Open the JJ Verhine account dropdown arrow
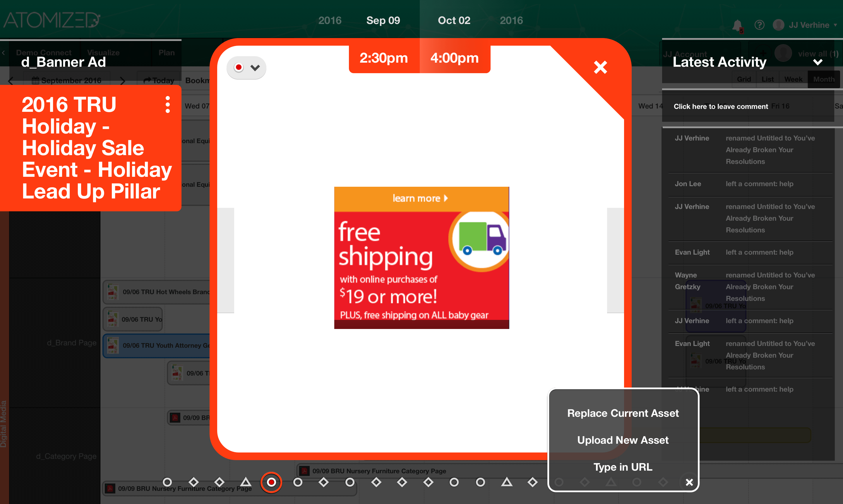Image resolution: width=843 pixels, height=504 pixels. point(835,25)
